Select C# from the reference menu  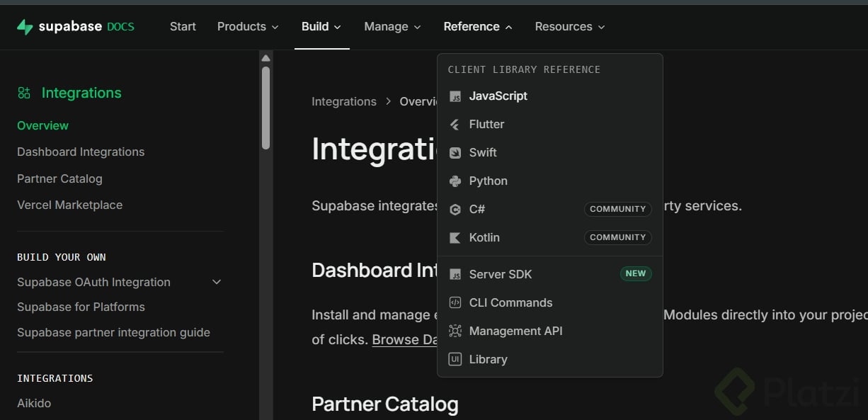[550, 209]
